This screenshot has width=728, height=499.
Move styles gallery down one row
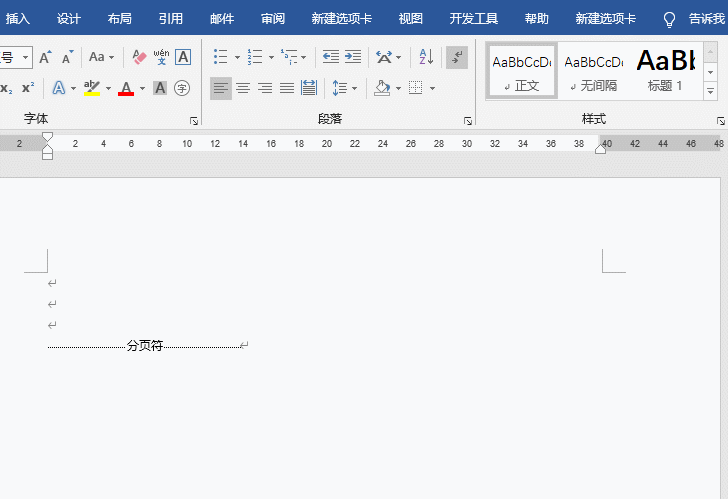(x=710, y=72)
